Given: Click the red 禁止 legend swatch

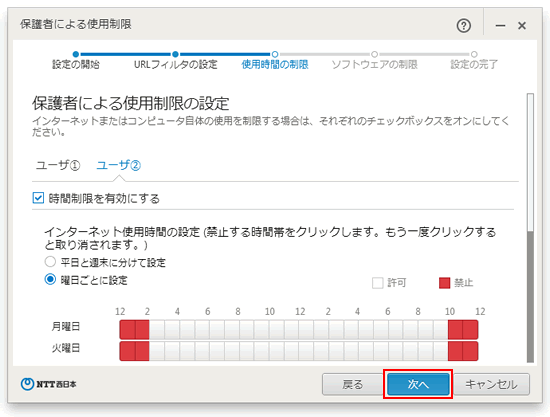Looking at the screenshot, I should point(444,283).
